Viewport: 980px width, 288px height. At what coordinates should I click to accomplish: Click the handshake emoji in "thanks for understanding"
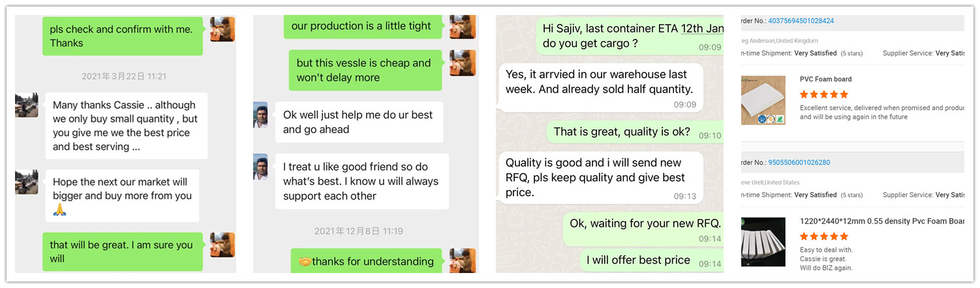point(303,262)
